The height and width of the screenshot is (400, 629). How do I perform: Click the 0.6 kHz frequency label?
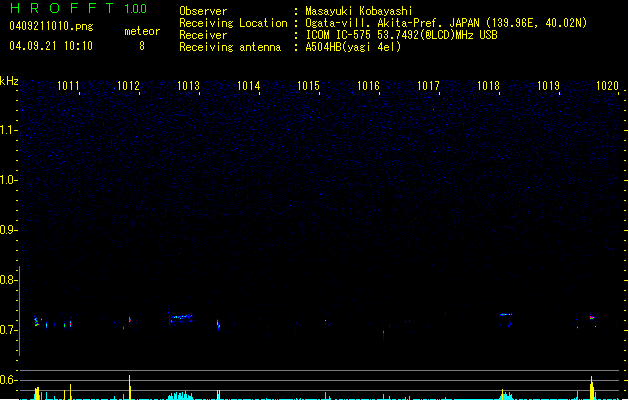(x=8, y=380)
